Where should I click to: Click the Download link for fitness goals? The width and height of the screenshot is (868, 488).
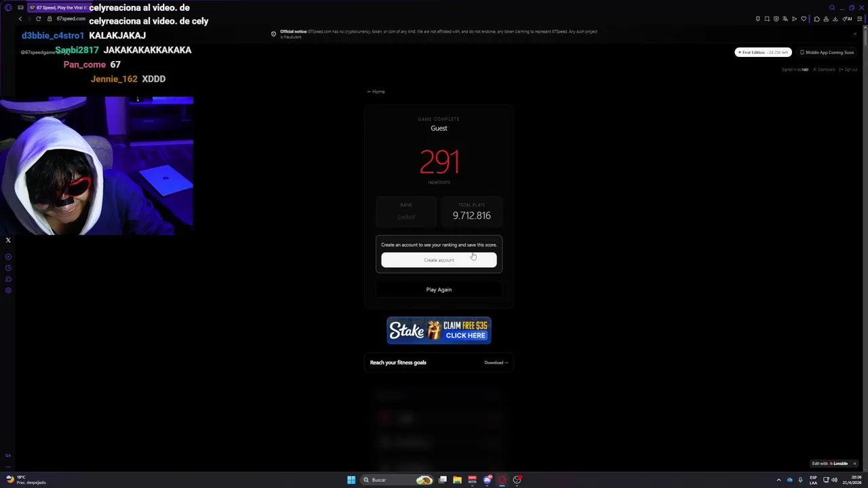point(496,363)
